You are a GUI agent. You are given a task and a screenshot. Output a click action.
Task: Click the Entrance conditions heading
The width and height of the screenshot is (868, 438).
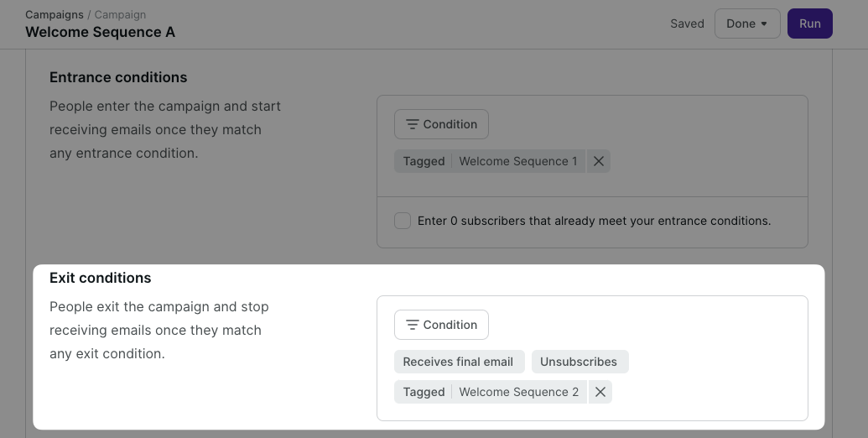coord(118,77)
